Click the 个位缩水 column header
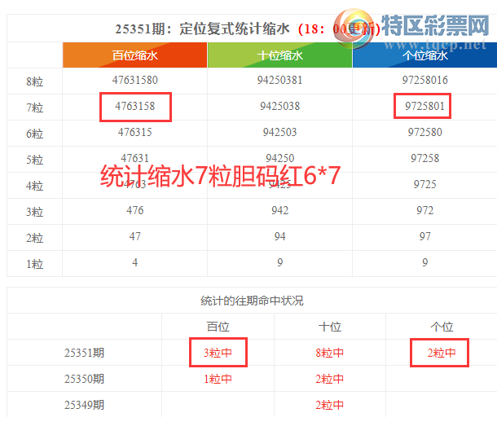 (x=424, y=55)
